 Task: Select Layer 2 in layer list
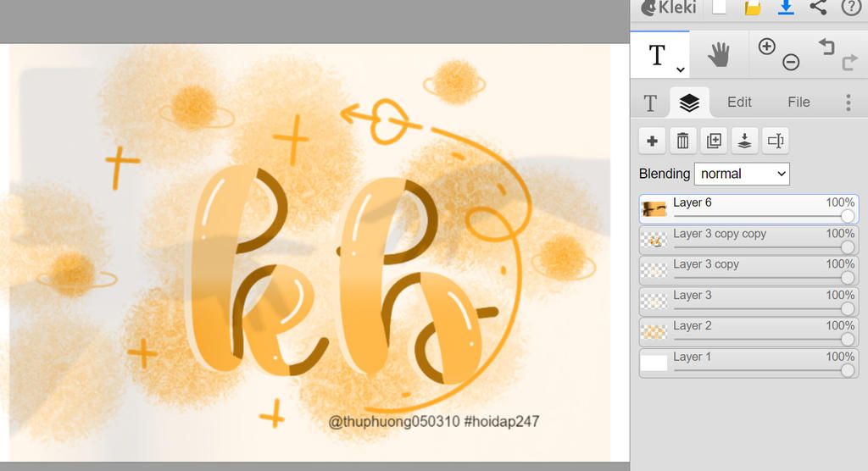749,332
